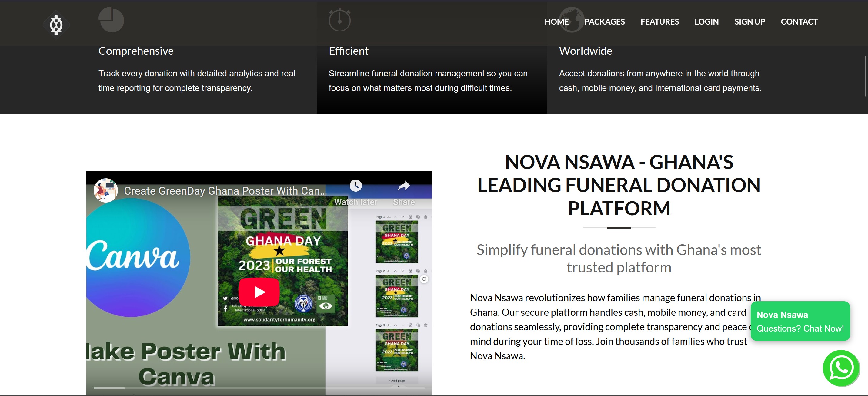
Task: Click the Efficient heading
Action: (x=349, y=51)
